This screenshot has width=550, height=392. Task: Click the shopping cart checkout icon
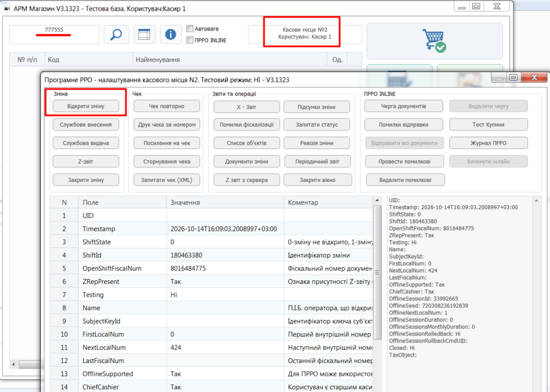point(435,41)
